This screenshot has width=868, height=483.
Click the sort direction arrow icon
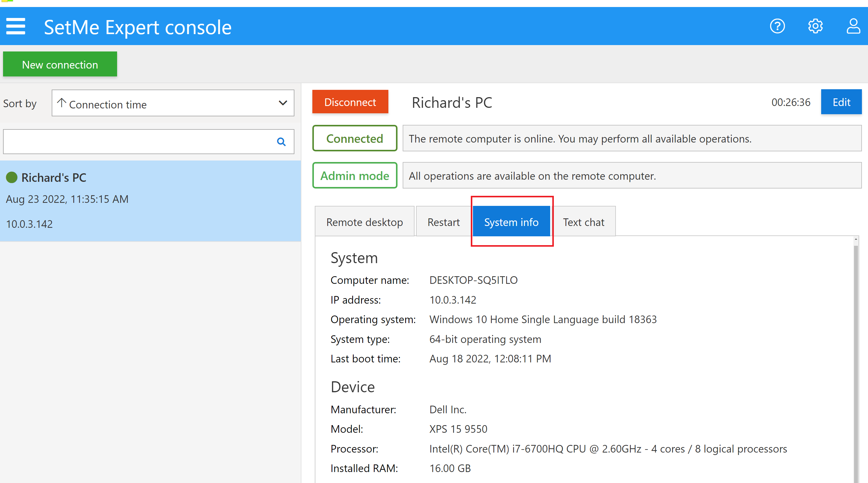61,103
